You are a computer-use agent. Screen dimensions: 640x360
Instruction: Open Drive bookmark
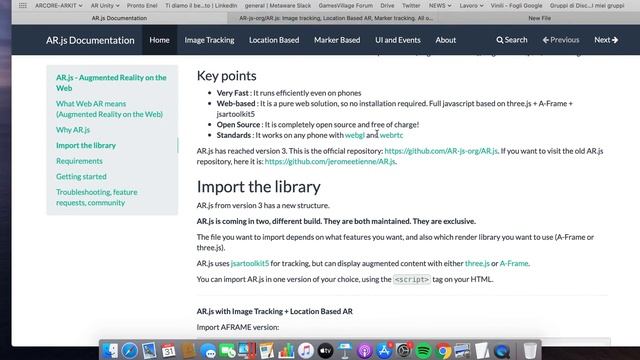387,6
